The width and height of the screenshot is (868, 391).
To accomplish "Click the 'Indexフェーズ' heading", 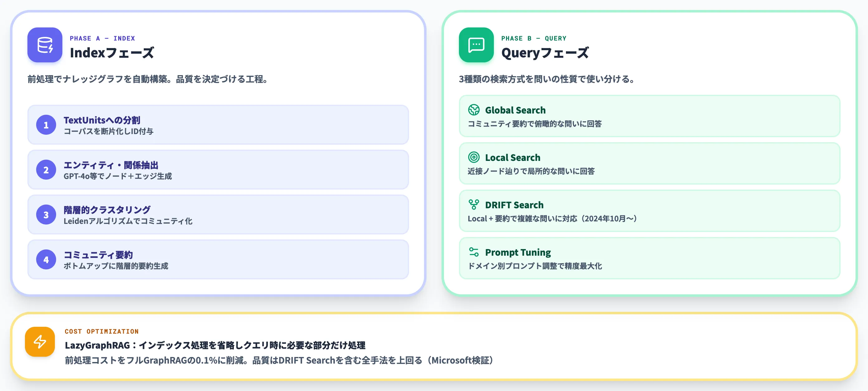I will tap(112, 53).
